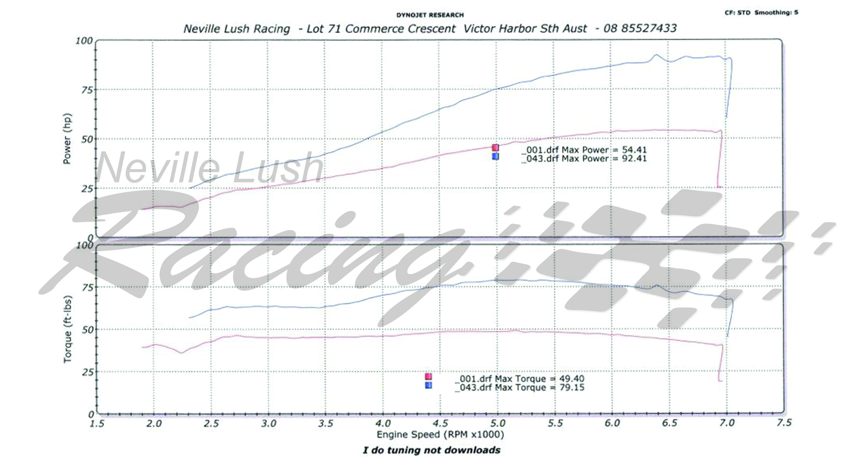The image size is (868, 467).
Task: Click the red _001.drf Max Power swatch
Action: (x=495, y=148)
